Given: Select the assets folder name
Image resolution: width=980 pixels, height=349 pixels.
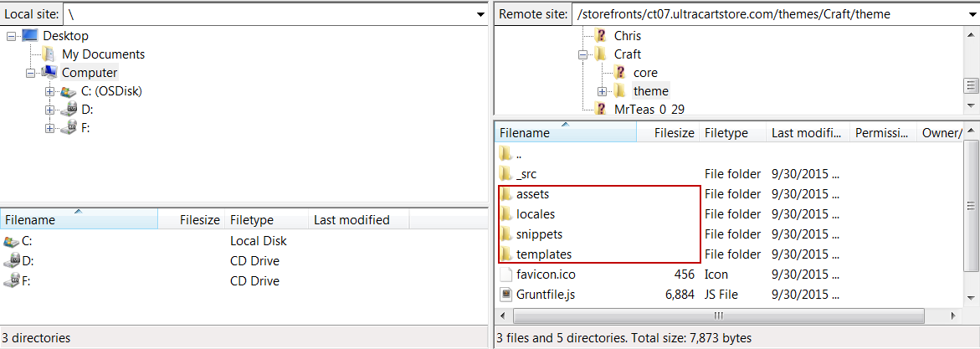Looking at the screenshot, I should pos(533,194).
